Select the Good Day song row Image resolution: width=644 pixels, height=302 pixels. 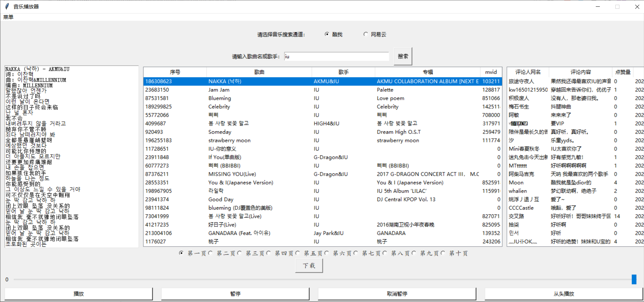323,199
